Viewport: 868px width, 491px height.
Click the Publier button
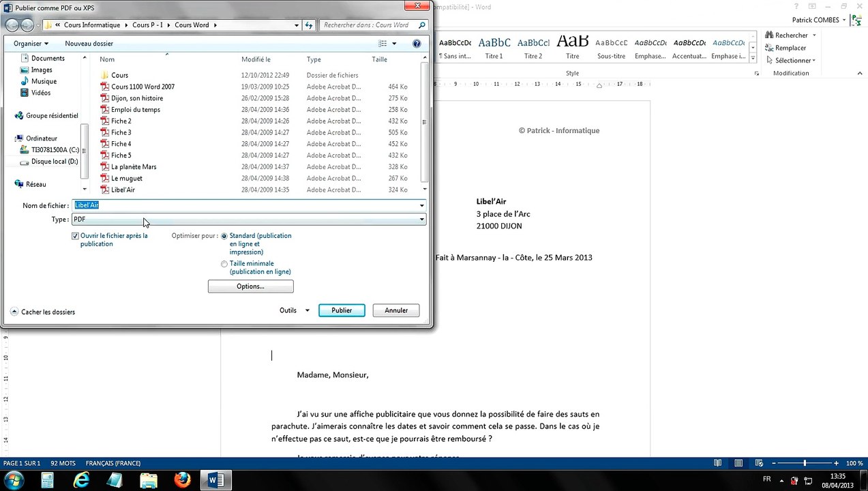pos(342,310)
